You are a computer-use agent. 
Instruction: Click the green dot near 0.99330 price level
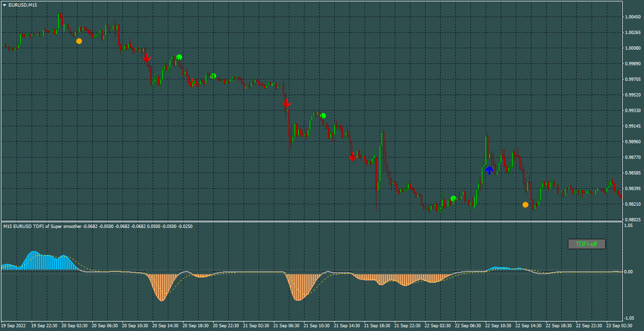pyautogui.click(x=323, y=116)
